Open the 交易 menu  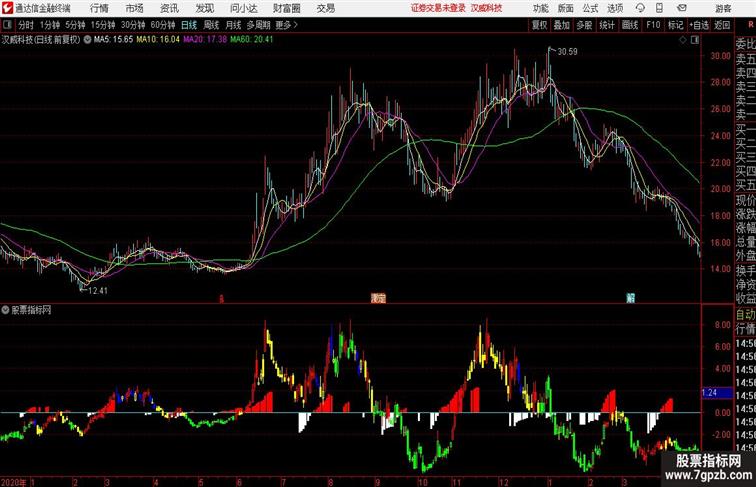click(326, 8)
